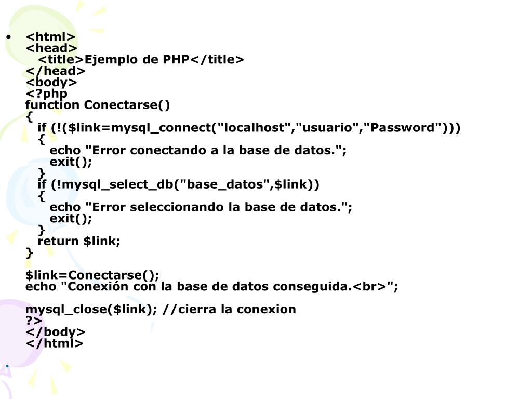Screen dimensions: 532x399
Task: Click the function Conectarse() declaration
Action: tap(98, 105)
